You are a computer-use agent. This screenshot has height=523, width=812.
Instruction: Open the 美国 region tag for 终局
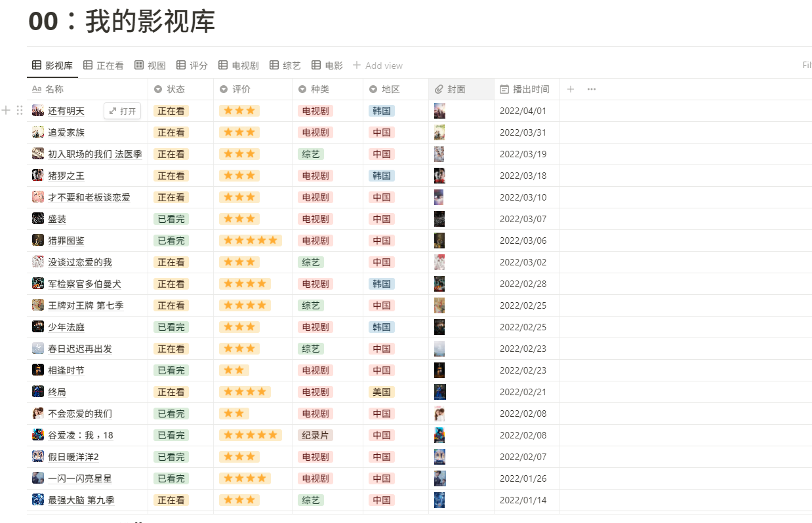tap(382, 392)
